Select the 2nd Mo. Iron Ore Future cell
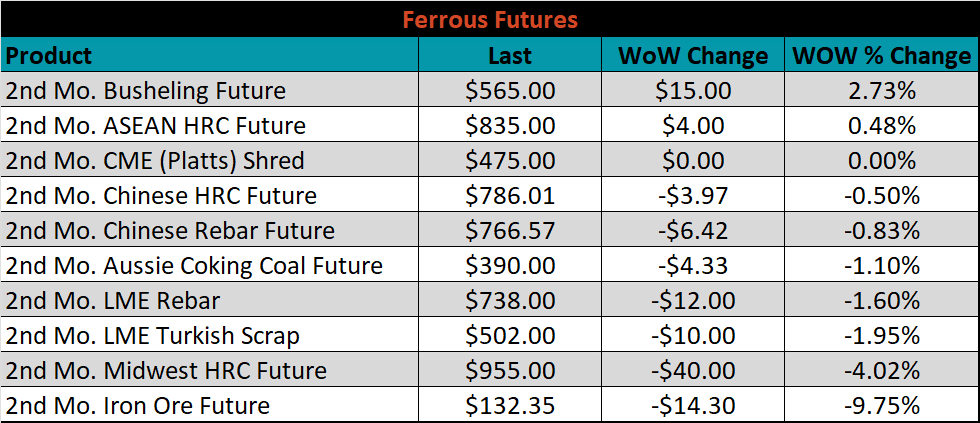 click(x=210, y=405)
